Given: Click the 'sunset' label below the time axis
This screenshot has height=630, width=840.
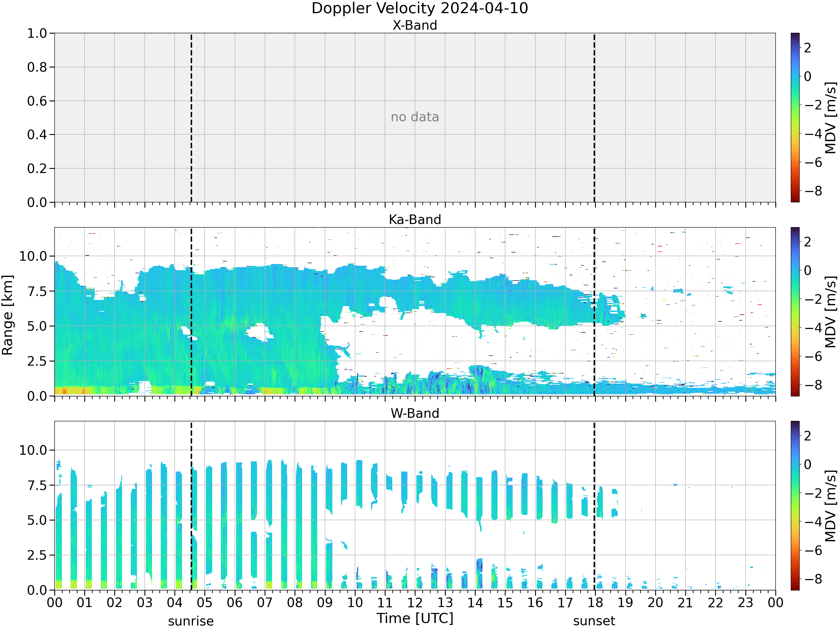Looking at the screenshot, I should [594, 621].
